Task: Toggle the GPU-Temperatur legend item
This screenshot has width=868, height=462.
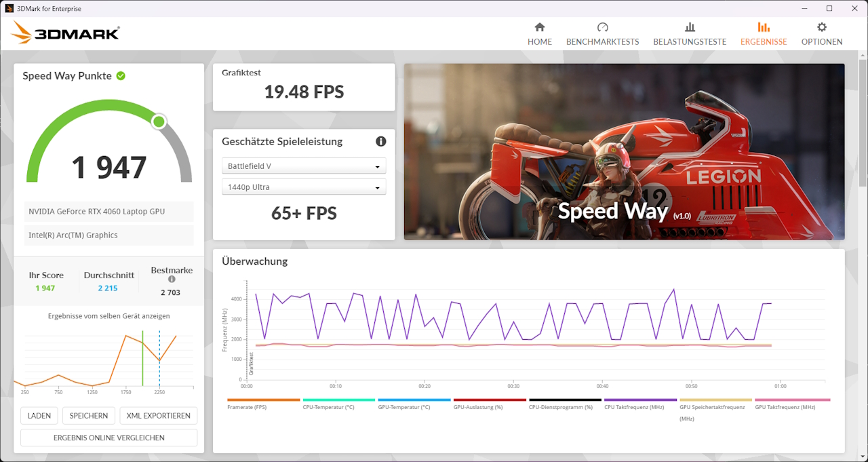Action: 414,404
